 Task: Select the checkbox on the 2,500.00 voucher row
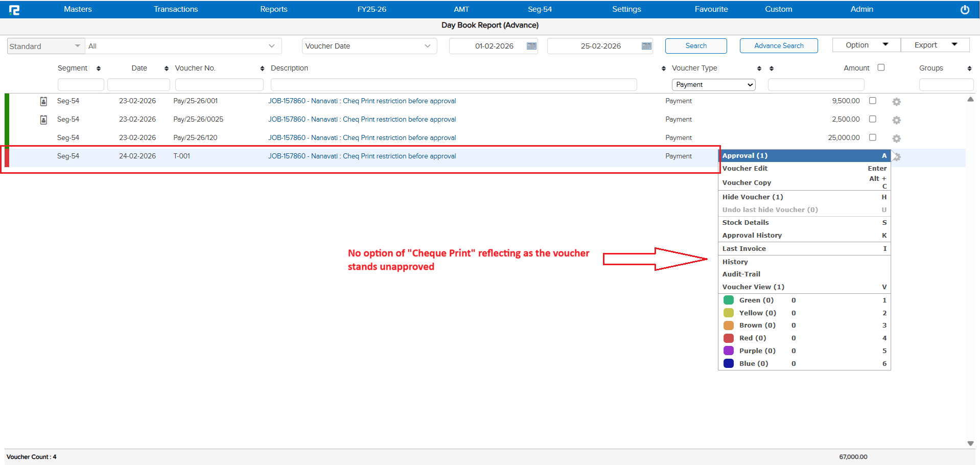[872, 119]
